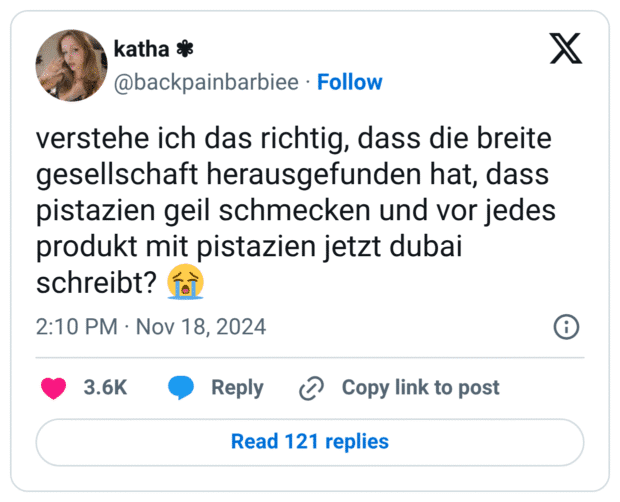Click the word 'dubai' in the tweet

click(441, 247)
